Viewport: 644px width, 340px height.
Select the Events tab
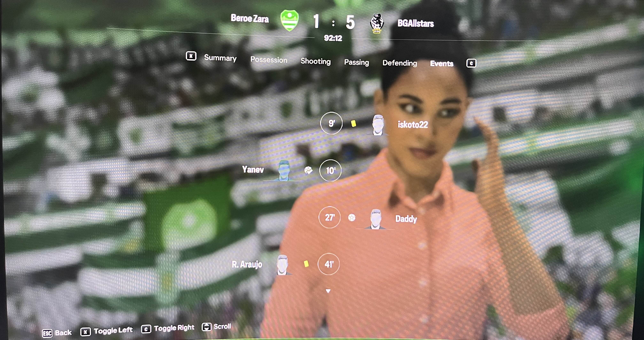pos(442,63)
